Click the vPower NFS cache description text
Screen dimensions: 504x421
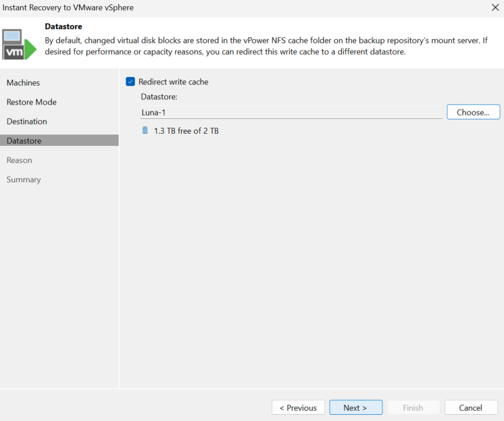point(266,46)
